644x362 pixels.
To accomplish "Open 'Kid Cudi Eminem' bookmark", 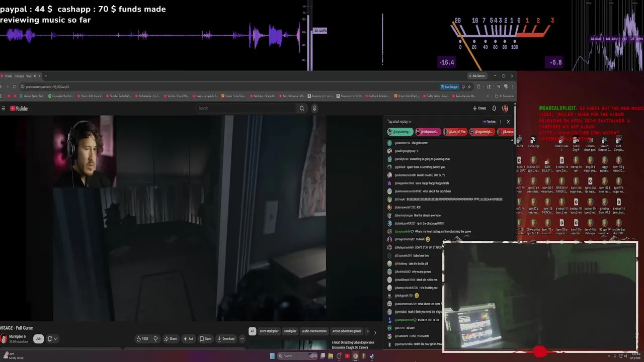I will pyautogui.click(x=378, y=96).
